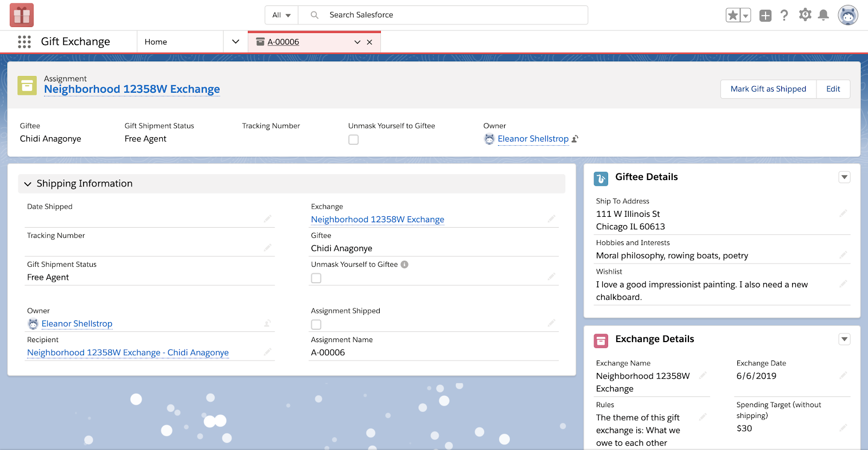
Task: Open the Neighborhood 12358W Exchange link in Shipping Information
Action: point(378,220)
